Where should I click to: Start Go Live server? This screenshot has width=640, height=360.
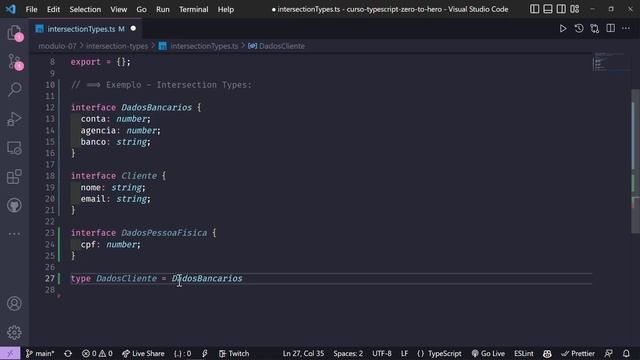tap(488, 353)
